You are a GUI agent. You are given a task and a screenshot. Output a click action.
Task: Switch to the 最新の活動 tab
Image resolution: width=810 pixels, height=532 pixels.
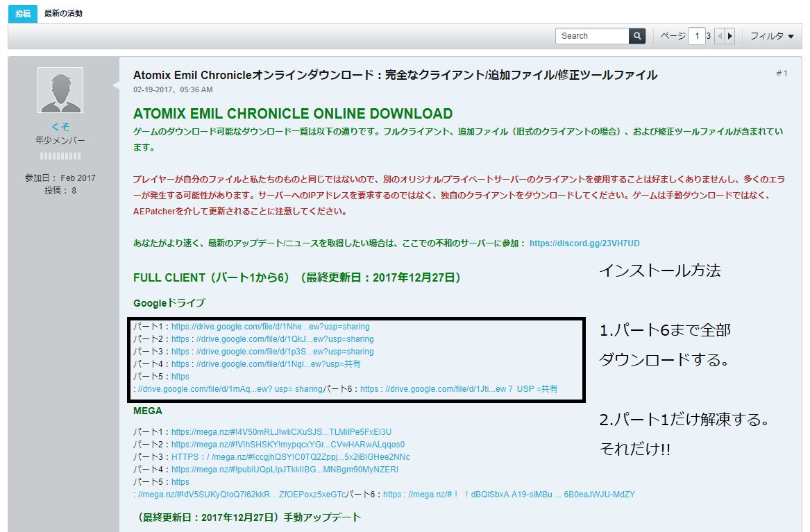[x=63, y=13]
